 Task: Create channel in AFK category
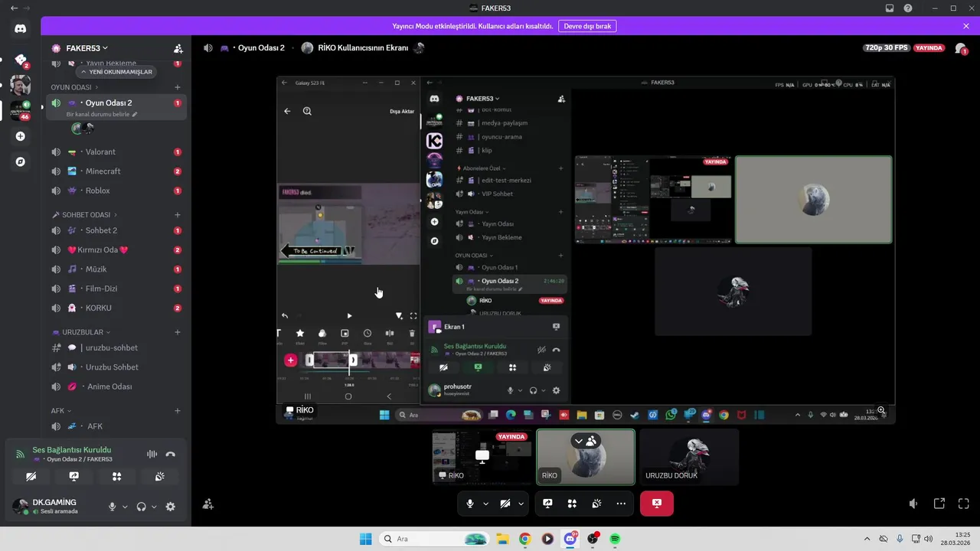point(178,411)
